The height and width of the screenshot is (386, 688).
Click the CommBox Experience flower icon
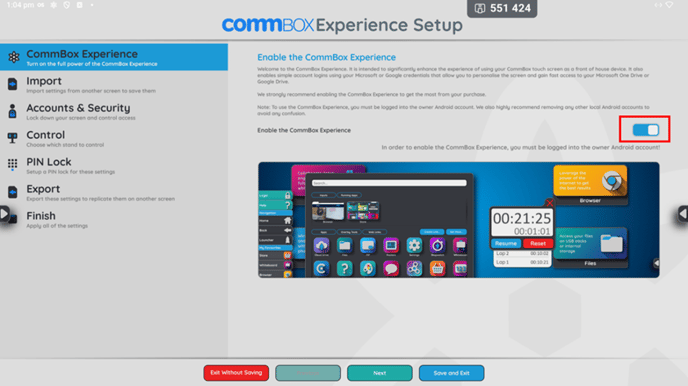[x=14, y=57]
